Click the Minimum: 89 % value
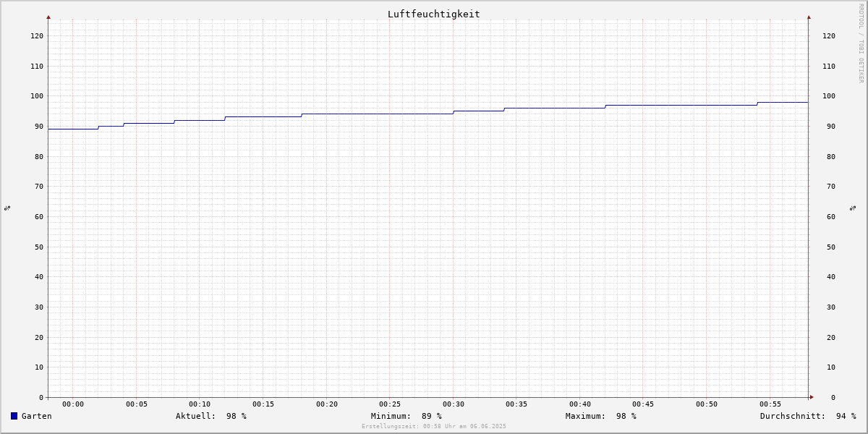The height and width of the screenshot is (434, 868). (x=407, y=416)
